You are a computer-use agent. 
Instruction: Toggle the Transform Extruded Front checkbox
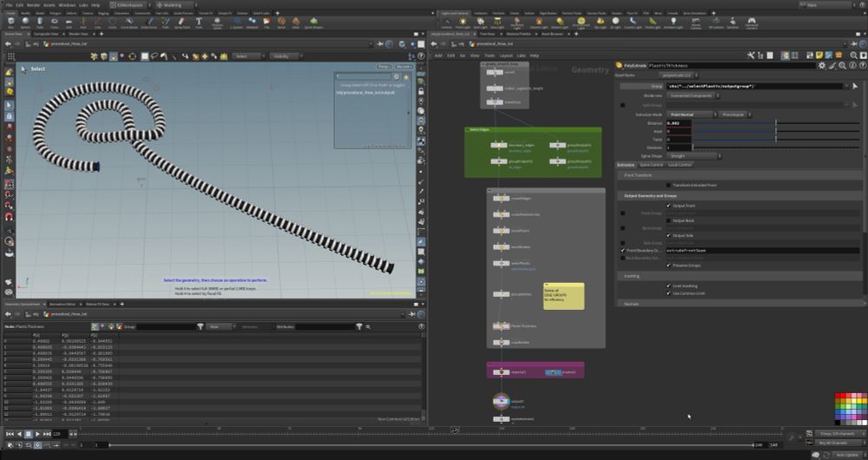point(668,185)
